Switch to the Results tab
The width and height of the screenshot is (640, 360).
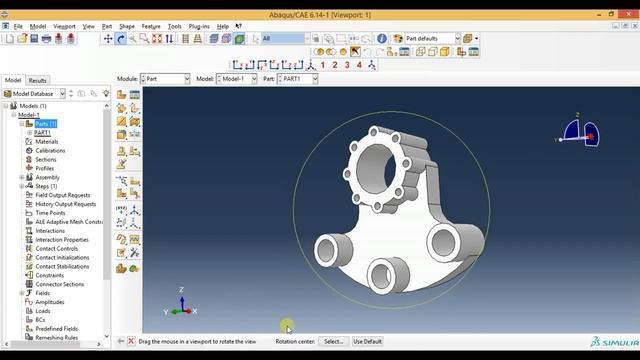[x=38, y=80]
